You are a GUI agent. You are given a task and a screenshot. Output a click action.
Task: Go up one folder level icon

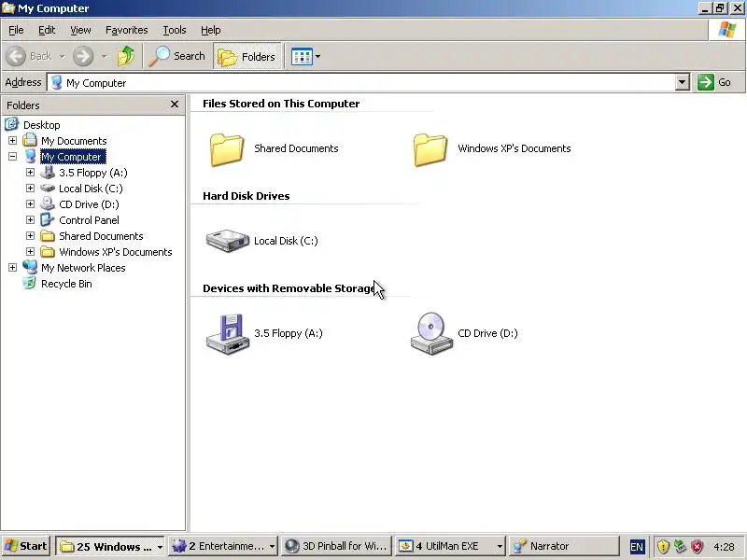tap(126, 56)
